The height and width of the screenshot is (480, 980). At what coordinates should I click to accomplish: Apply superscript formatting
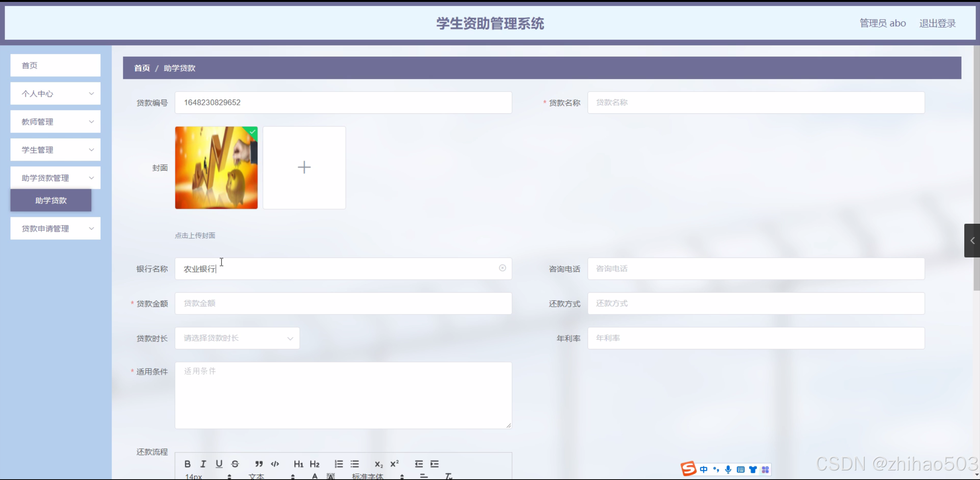point(394,464)
